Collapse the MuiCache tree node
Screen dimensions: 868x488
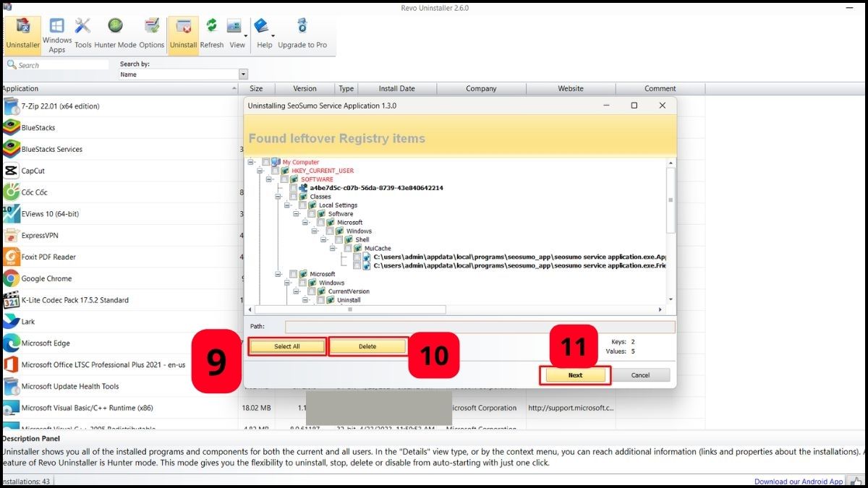pos(332,249)
